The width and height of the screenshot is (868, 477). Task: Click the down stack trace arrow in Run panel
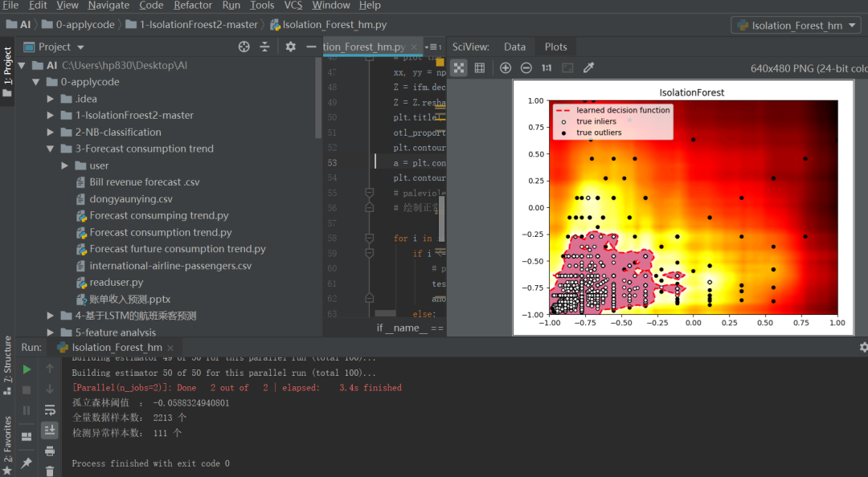[x=50, y=389]
